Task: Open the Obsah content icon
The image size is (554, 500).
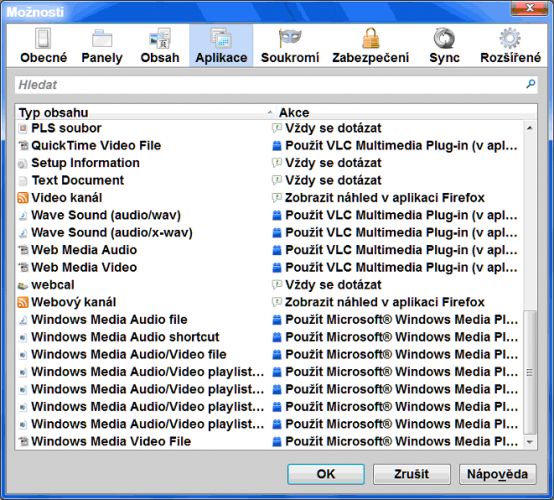Action: [160, 38]
